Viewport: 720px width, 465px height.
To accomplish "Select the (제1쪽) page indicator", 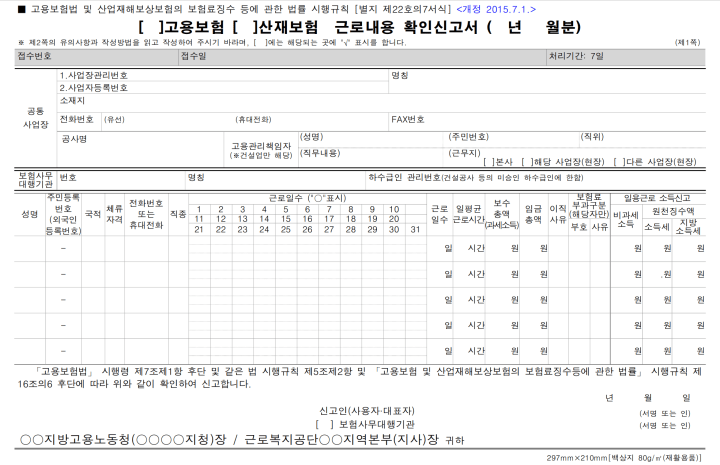I will [687, 42].
